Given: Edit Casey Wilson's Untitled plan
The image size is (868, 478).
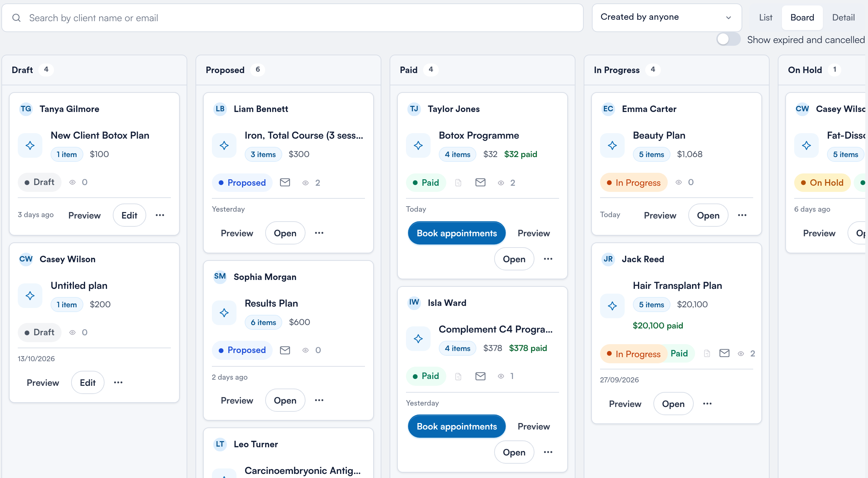Looking at the screenshot, I should [x=88, y=383].
